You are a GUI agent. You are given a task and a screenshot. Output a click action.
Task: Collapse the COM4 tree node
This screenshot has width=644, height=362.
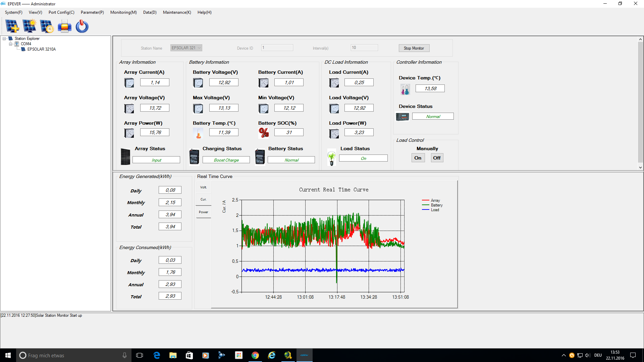(10, 44)
